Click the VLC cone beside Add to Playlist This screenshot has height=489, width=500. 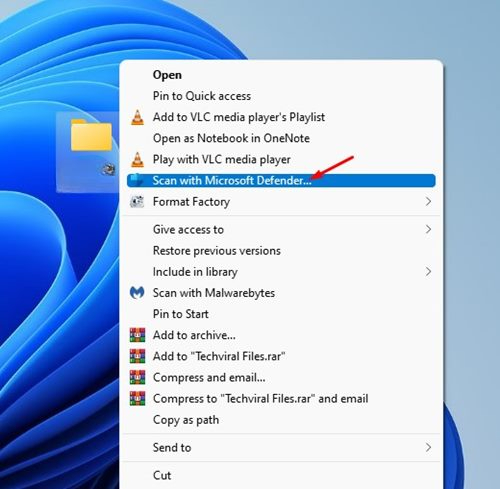[x=137, y=117]
